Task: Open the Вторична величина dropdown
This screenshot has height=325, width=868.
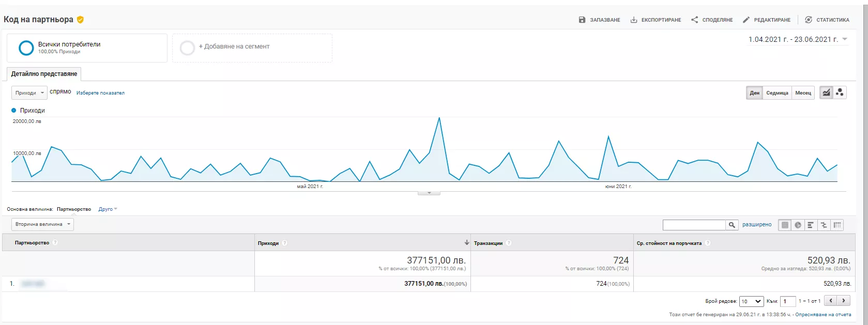Action: click(42, 224)
